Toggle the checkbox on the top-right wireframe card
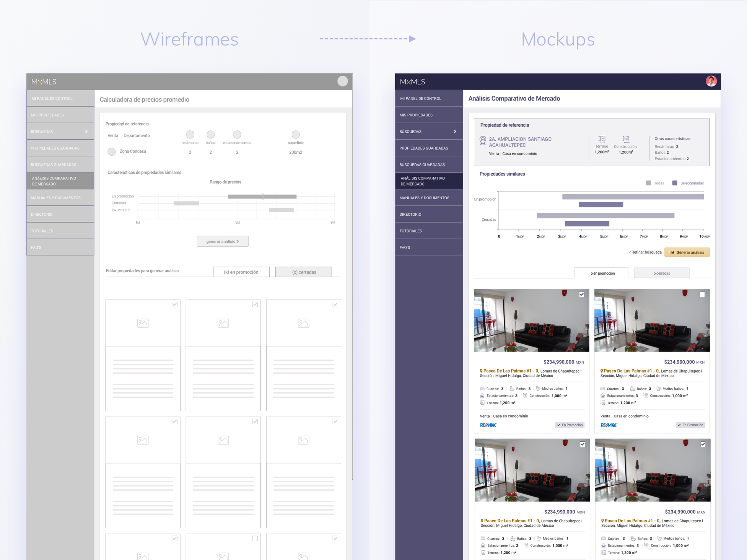 [x=335, y=304]
